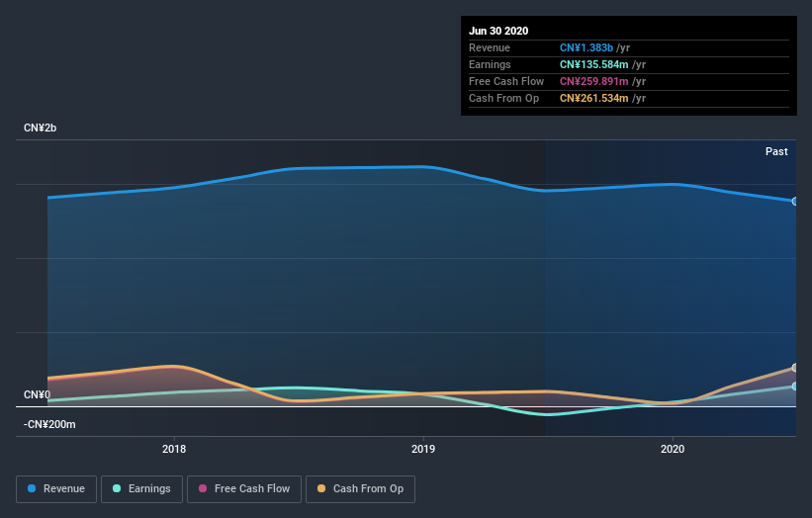Click the Free Cash Flow label in the tooltip
This screenshot has width=812, height=518.
[506, 81]
